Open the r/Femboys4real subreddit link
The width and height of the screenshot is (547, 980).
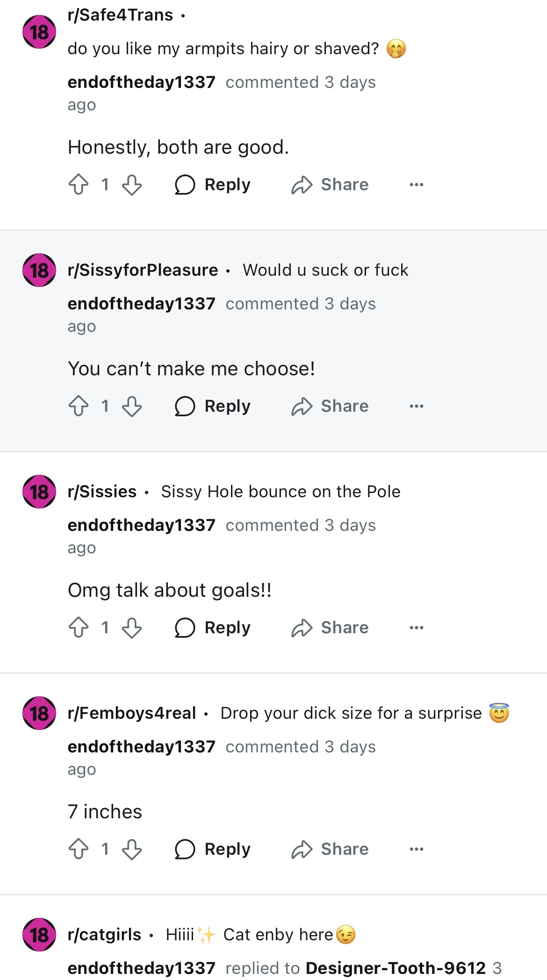point(132,713)
